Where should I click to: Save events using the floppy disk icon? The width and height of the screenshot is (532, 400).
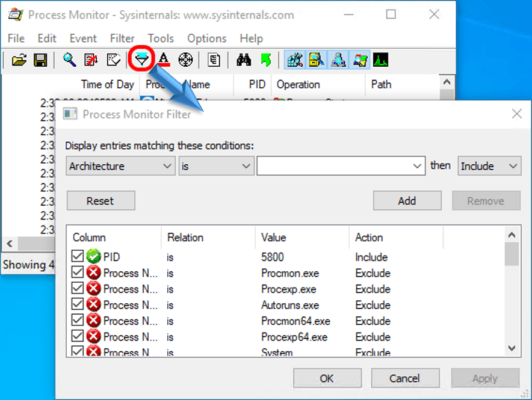(40, 60)
